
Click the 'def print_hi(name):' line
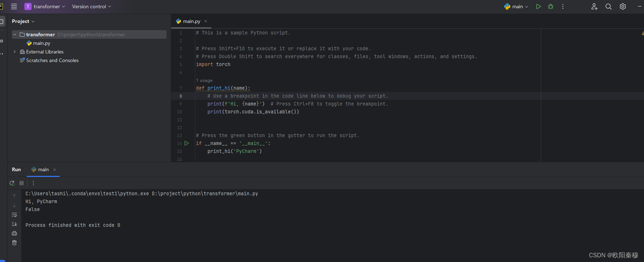point(223,88)
